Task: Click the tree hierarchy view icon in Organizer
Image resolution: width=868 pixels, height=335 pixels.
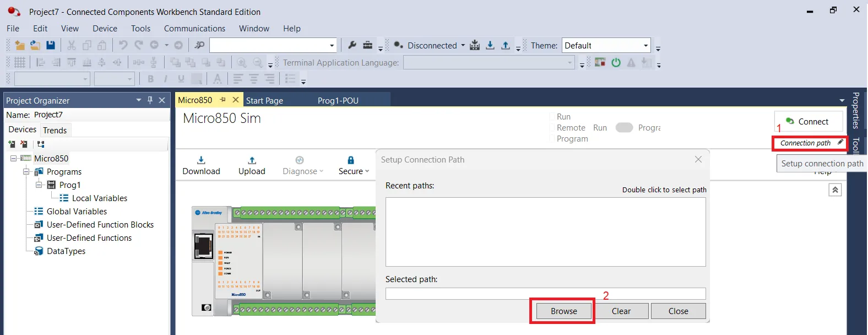Action: 41,144
